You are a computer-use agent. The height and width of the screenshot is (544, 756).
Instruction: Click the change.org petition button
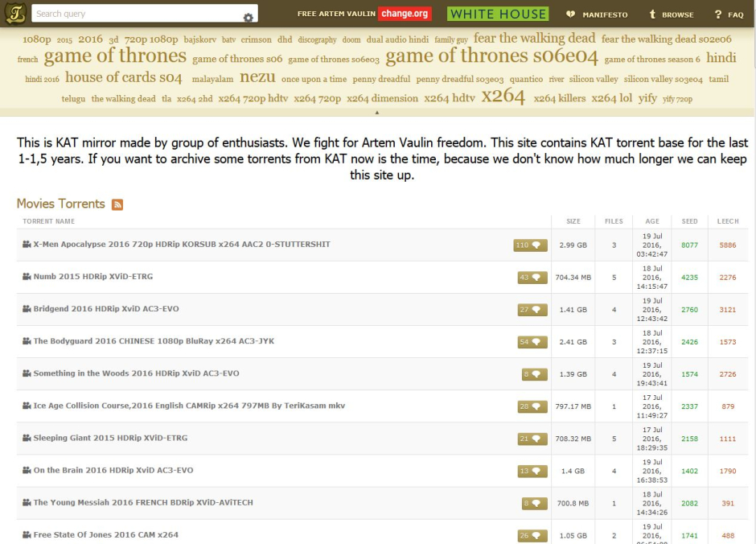coord(405,14)
